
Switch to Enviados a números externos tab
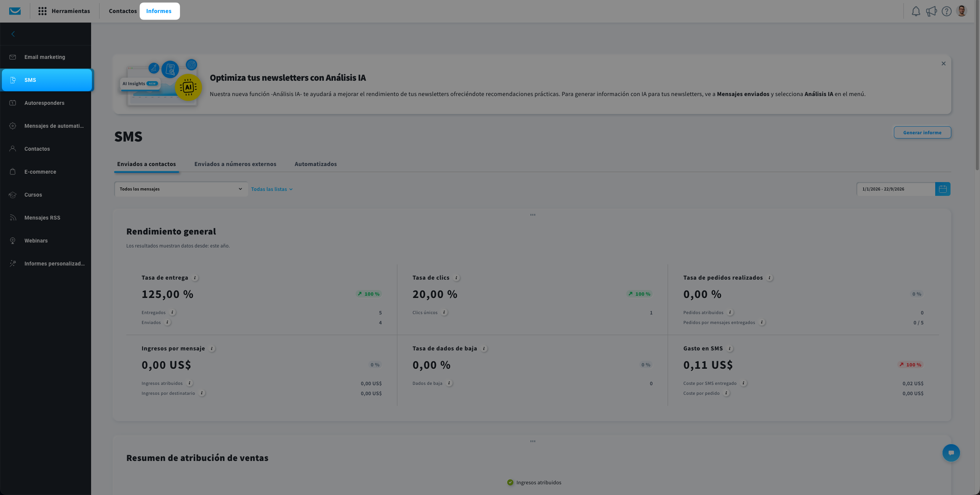coord(235,164)
